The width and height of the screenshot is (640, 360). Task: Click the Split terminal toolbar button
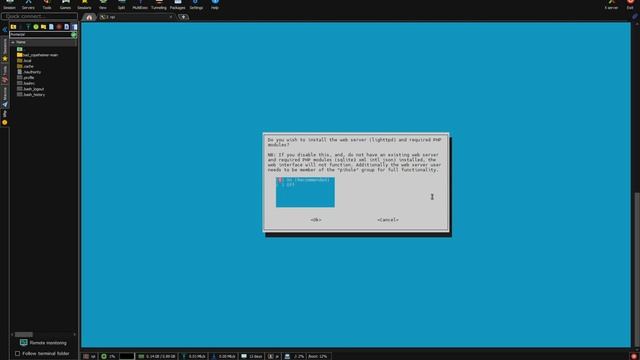pos(121,5)
